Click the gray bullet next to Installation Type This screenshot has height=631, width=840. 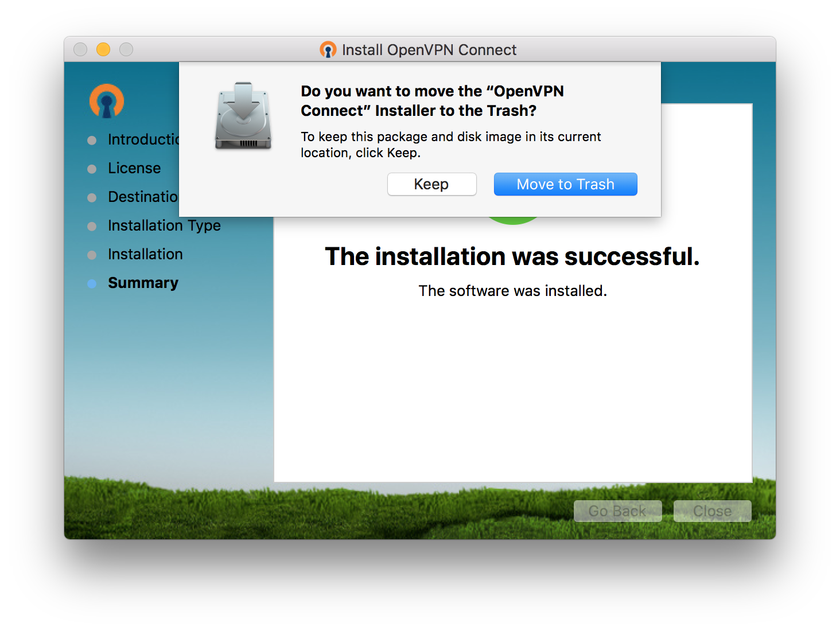(92, 226)
